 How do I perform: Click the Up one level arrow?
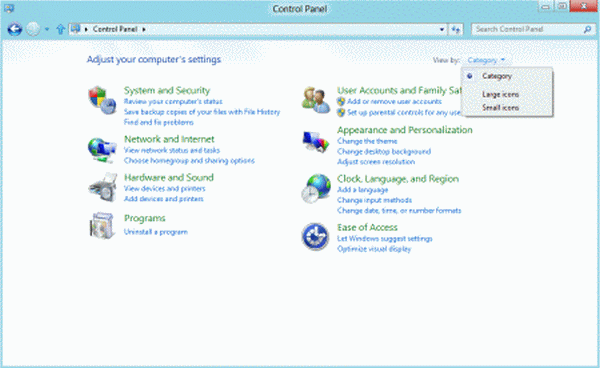[x=60, y=29]
